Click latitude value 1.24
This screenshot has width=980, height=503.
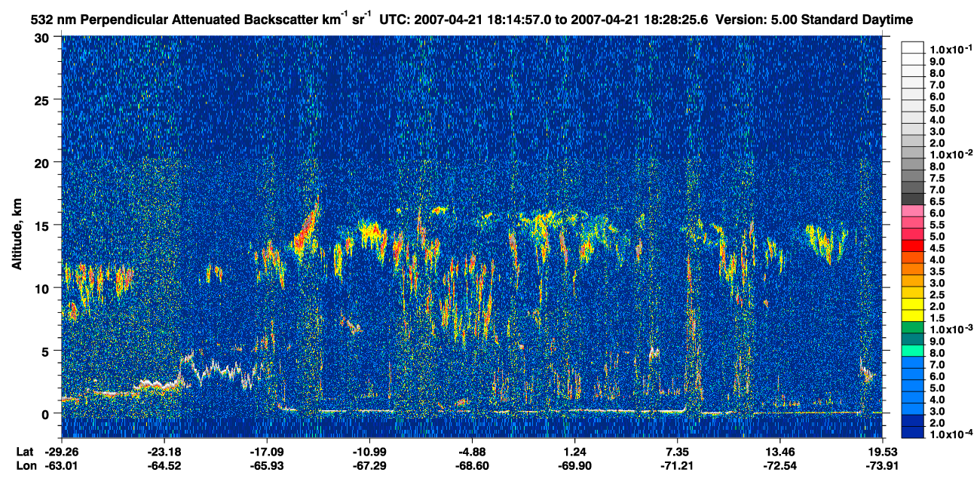tap(575, 452)
